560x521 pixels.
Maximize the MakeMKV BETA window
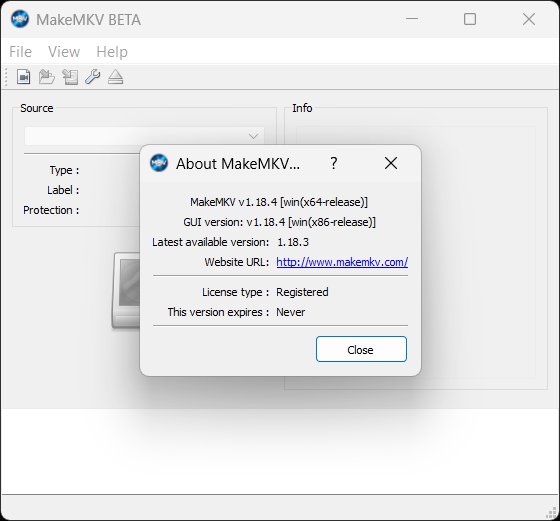470,19
